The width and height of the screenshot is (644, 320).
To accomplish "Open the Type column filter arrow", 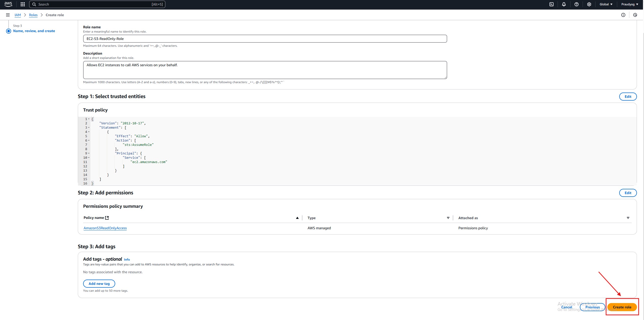I will click(x=448, y=218).
